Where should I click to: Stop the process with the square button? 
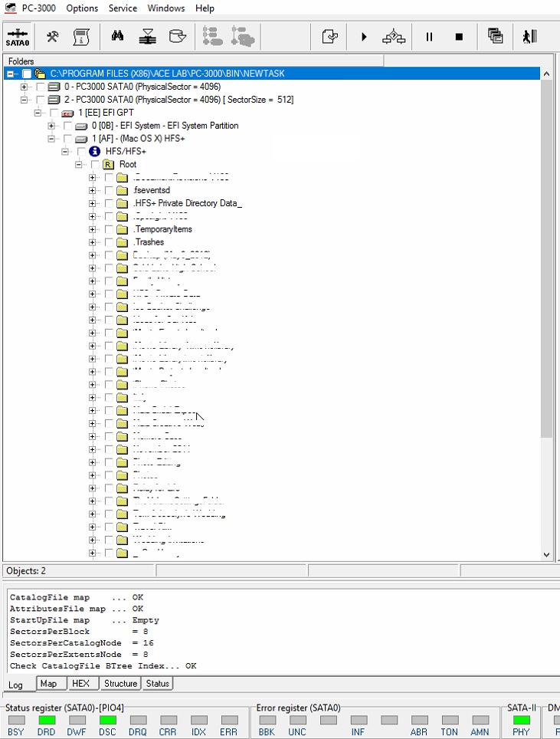click(459, 37)
